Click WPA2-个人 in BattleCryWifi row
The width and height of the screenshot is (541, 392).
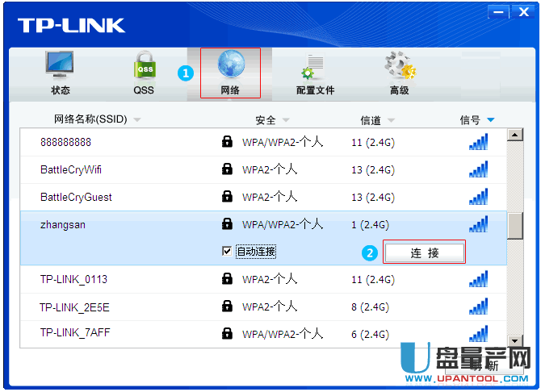(x=270, y=169)
